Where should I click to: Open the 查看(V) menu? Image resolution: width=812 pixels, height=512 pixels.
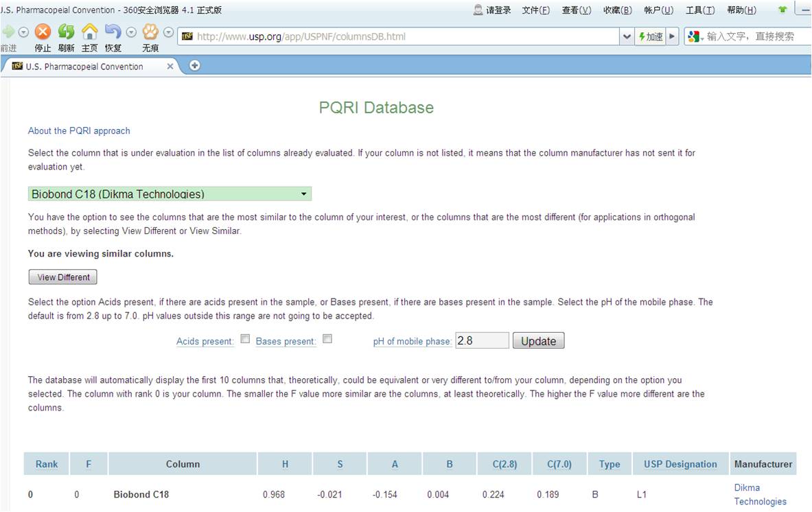(x=577, y=10)
